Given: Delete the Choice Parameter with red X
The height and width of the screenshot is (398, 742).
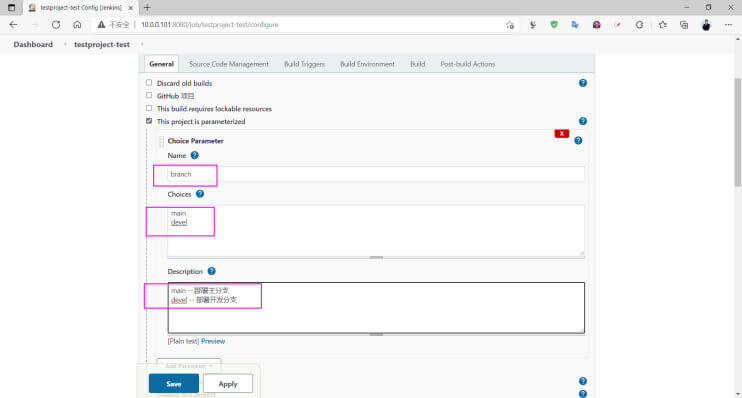Looking at the screenshot, I should tap(562, 134).
